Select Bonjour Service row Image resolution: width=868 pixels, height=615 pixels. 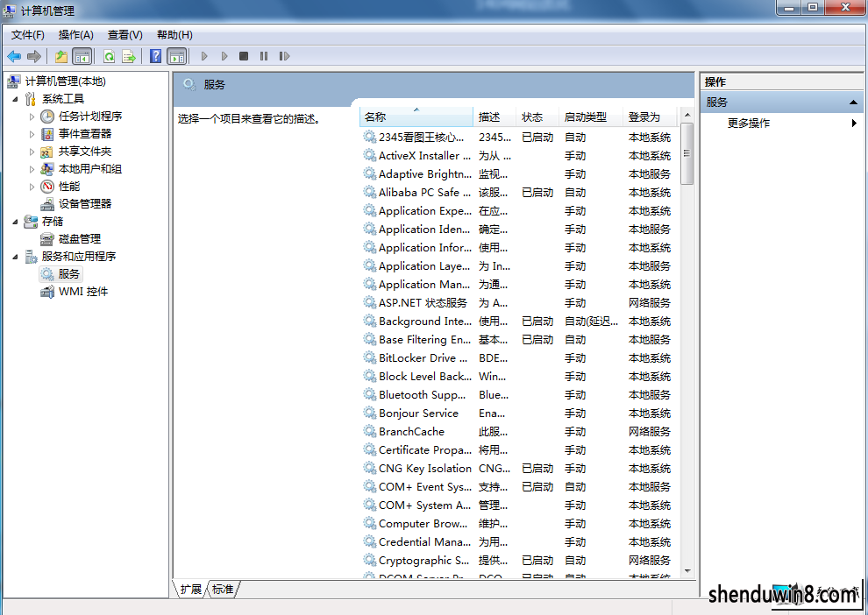point(519,414)
